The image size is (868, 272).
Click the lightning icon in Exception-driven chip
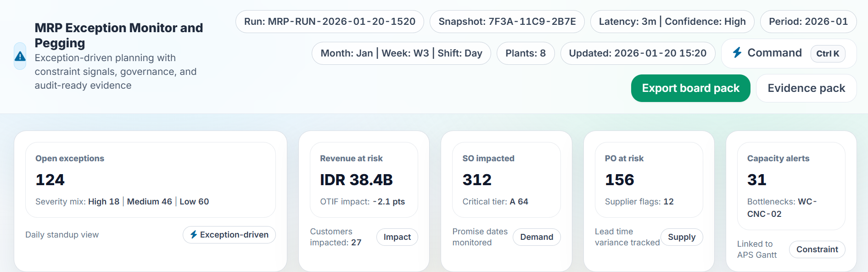tap(194, 235)
